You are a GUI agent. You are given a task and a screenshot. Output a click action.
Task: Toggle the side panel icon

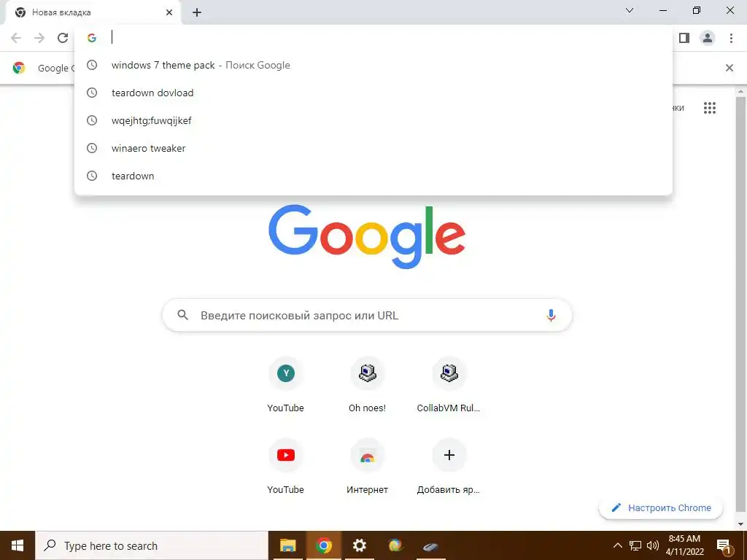point(684,38)
